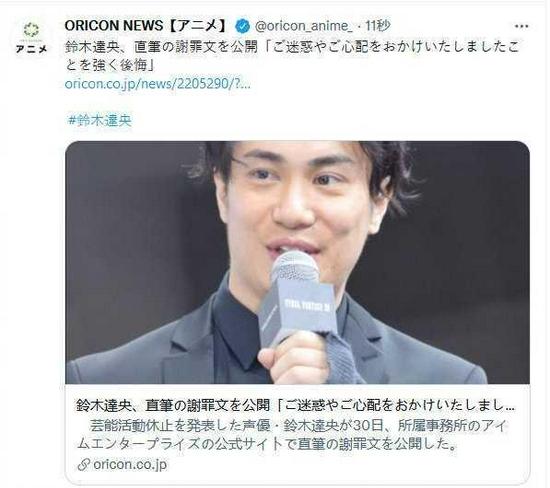Open the three-dot more options menu
This screenshot has width=550, height=488.
click(x=521, y=26)
